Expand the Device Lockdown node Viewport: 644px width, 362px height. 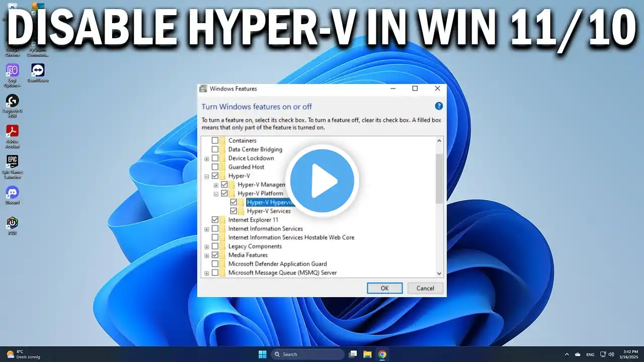tap(206, 159)
